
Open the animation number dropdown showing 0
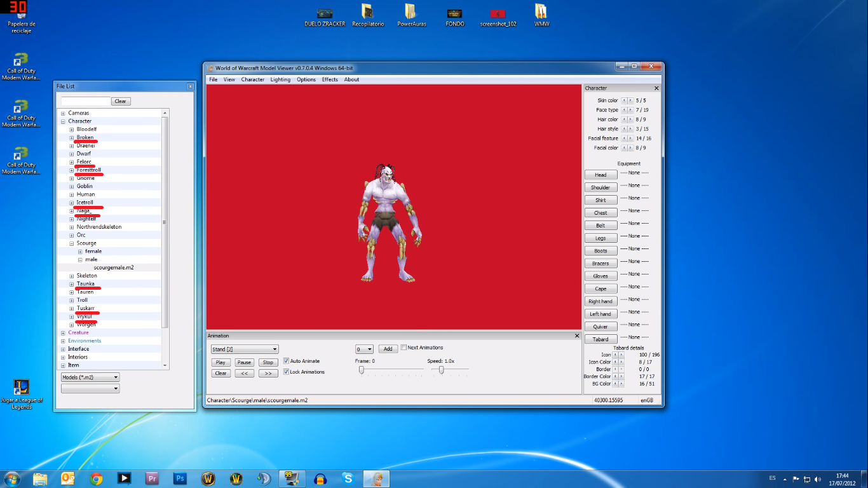364,349
